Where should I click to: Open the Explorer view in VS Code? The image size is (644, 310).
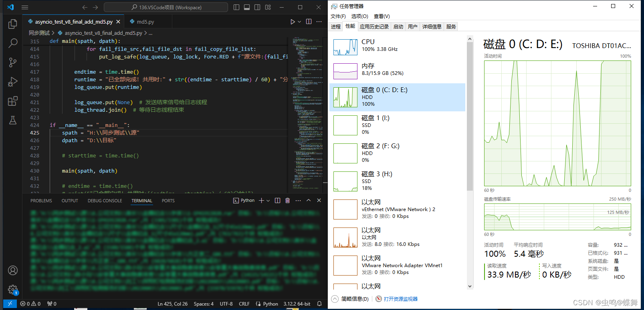click(x=12, y=24)
